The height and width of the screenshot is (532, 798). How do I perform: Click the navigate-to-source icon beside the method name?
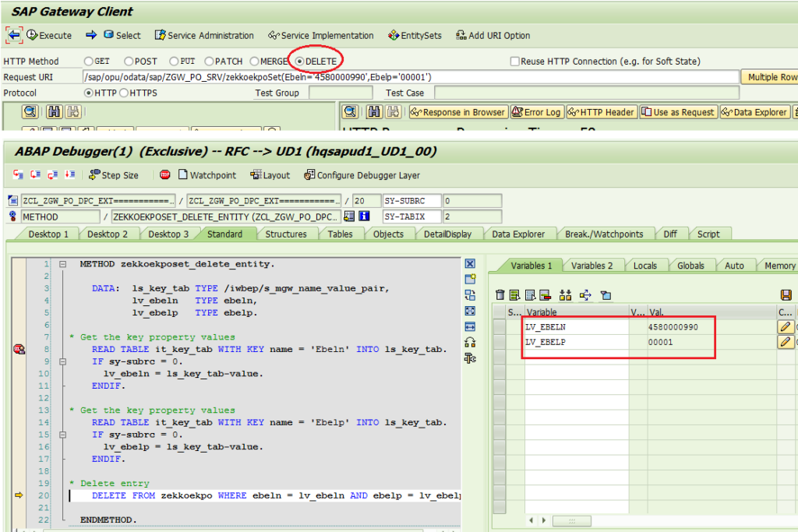pos(349,217)
